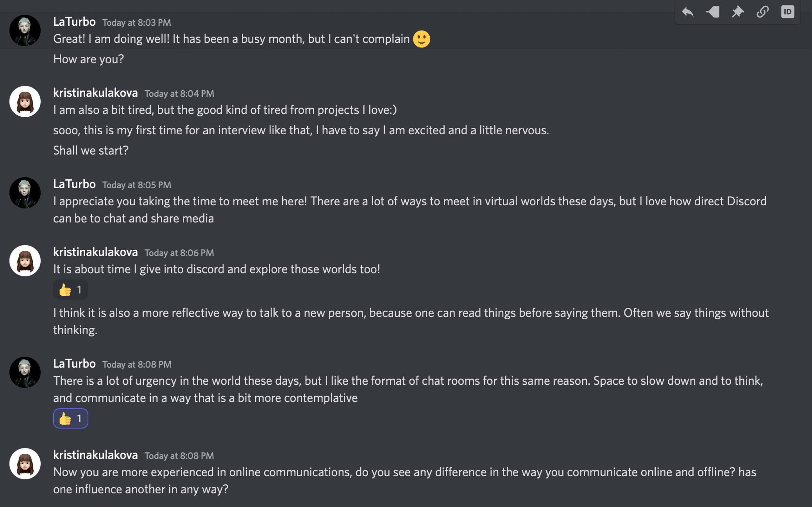
Task: Mark the message unread with the flag icon
Action: (x=713, y=12)
